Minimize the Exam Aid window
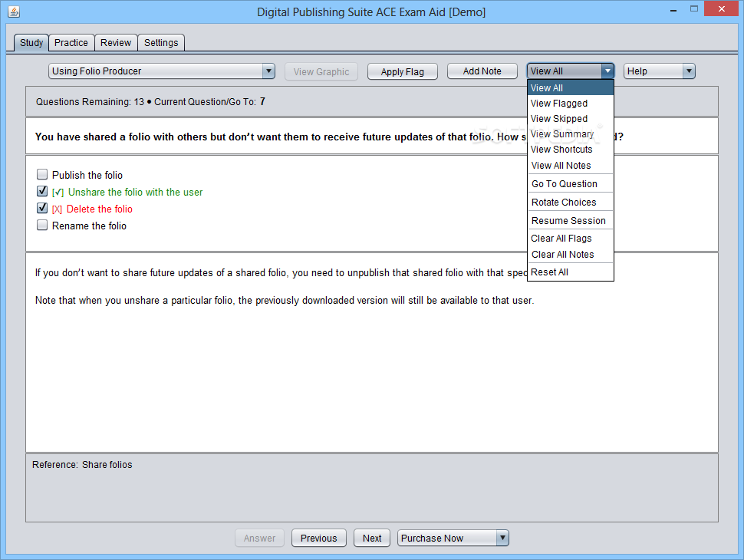The height and width of the screenshot is (560, 744). [x=673, y=9]
